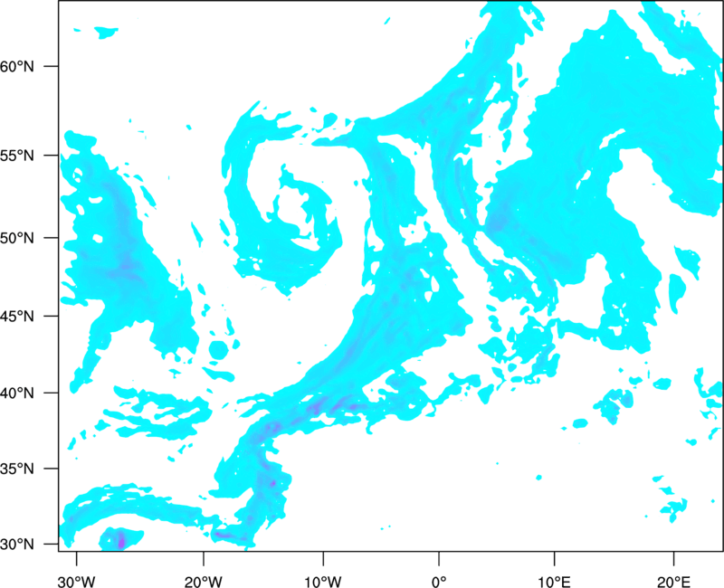
Task: Click the 60°N latitude label
Action: point(17,66)
